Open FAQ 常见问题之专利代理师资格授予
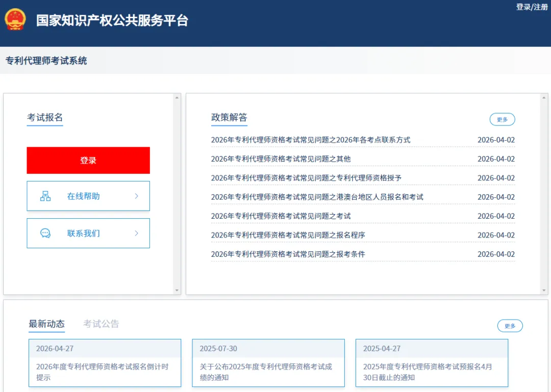Viewport: 551px width, 392px height. (306, 178)
